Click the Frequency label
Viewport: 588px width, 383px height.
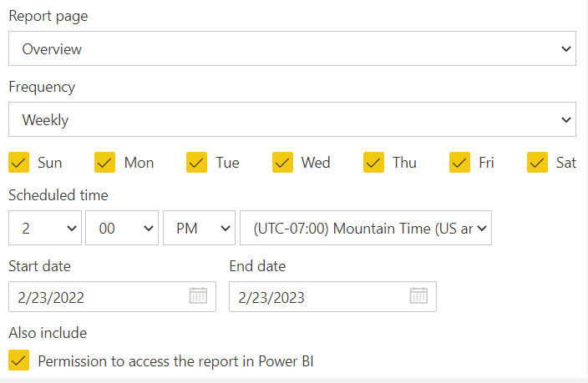point(42,87)
